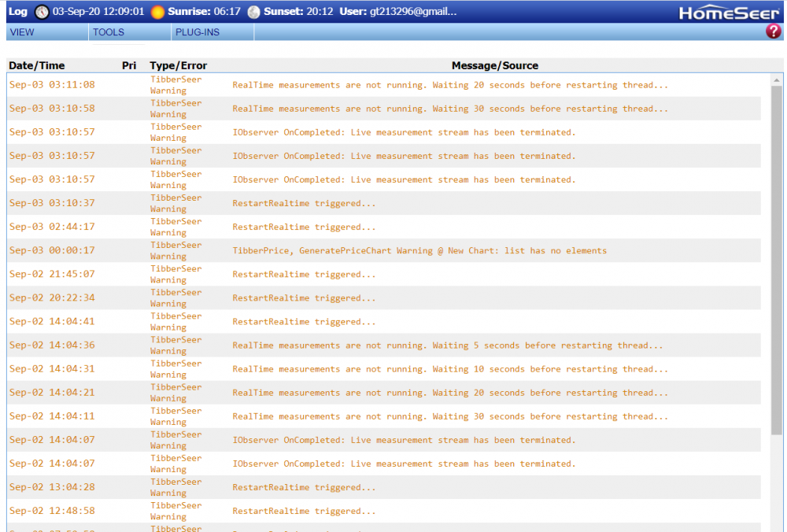Click the Sep-02 21:45:07 log entry timestamp
Viewport: 787px width, 532px height.
[x=52, y=275]
